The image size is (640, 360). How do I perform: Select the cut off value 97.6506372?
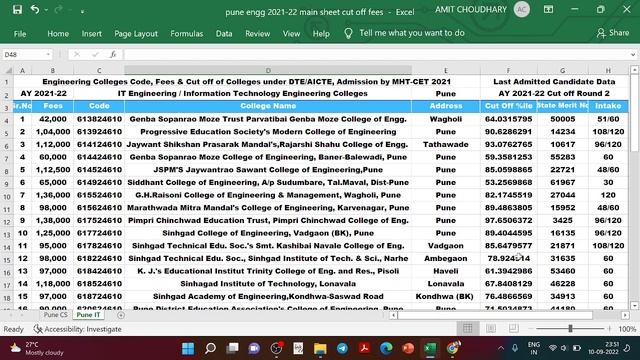509,220
